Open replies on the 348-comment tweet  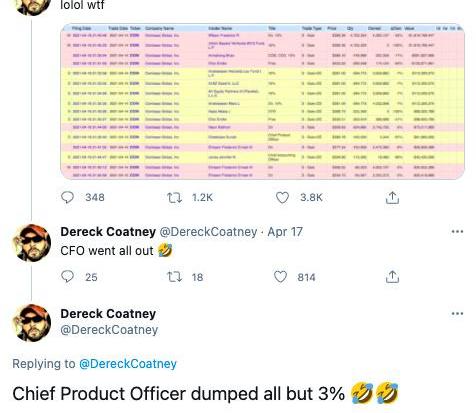(x=68, y=197)
